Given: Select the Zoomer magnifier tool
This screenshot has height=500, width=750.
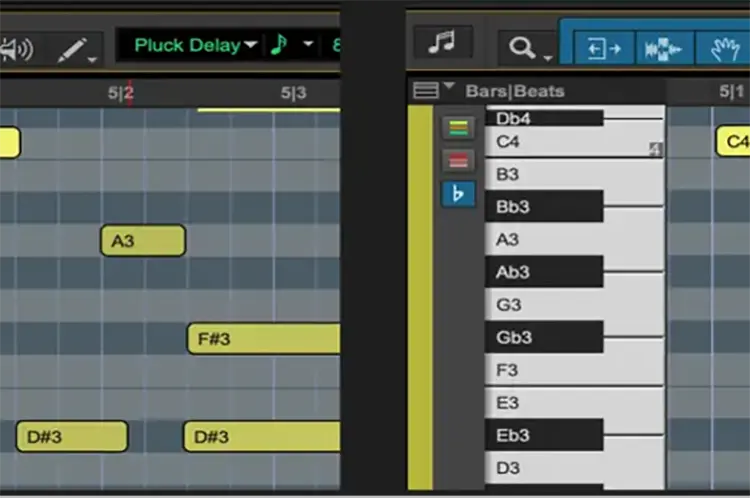Looking at the screenshot, I should pos(521,48).
